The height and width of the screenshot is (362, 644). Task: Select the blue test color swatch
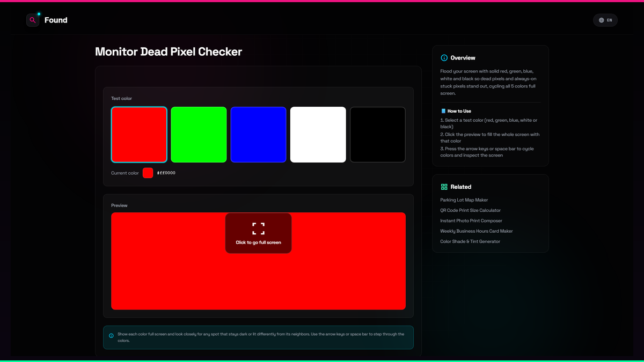pyautogui.click(x=259, y=135)
